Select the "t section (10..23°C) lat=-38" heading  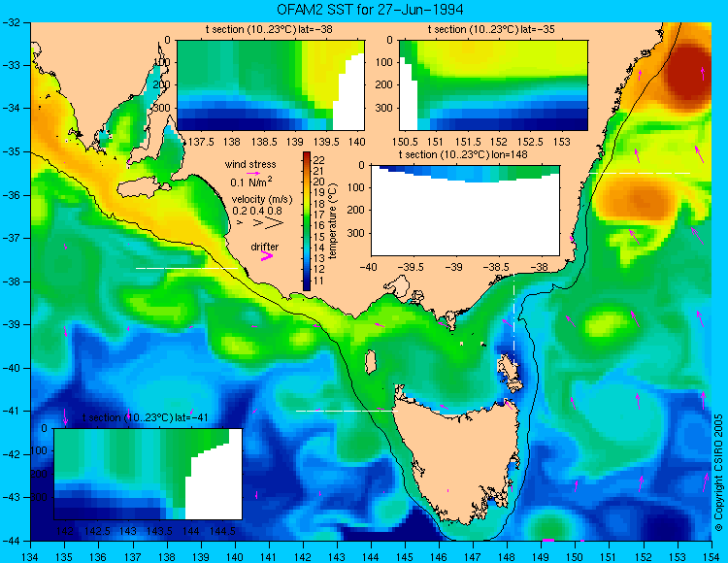[x=269, y=30]
